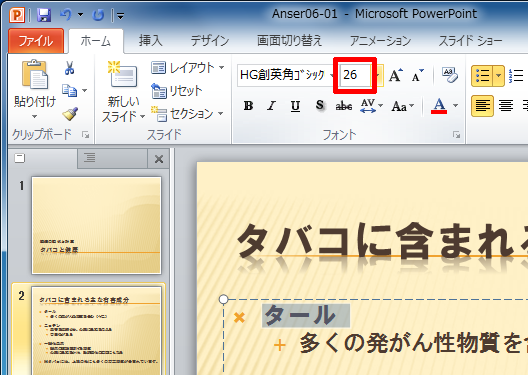Click the slide title タバコに含まれ
Image resolution: width=528 pixels, height=375 pixels.
point(383,241)
